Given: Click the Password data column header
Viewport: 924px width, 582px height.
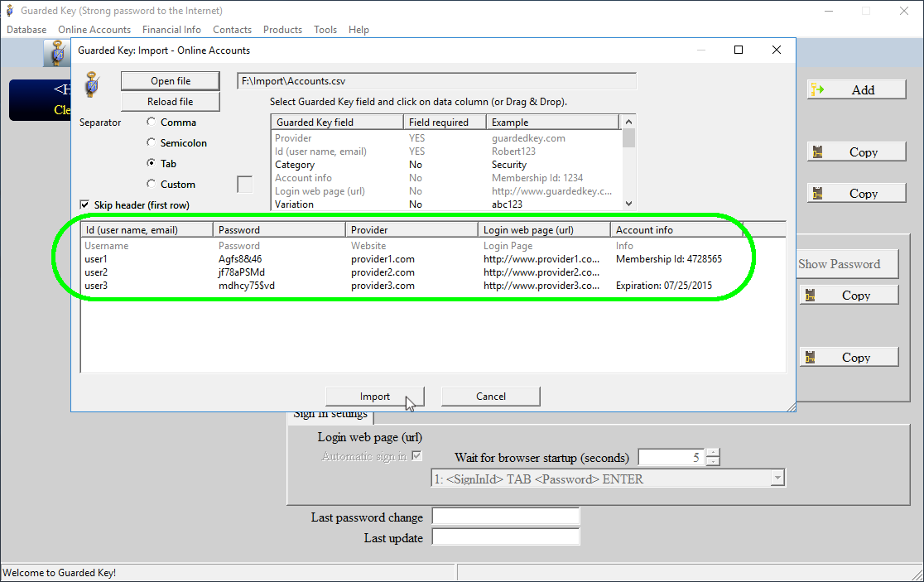Looking at the screenshot, I should [279, 230].
